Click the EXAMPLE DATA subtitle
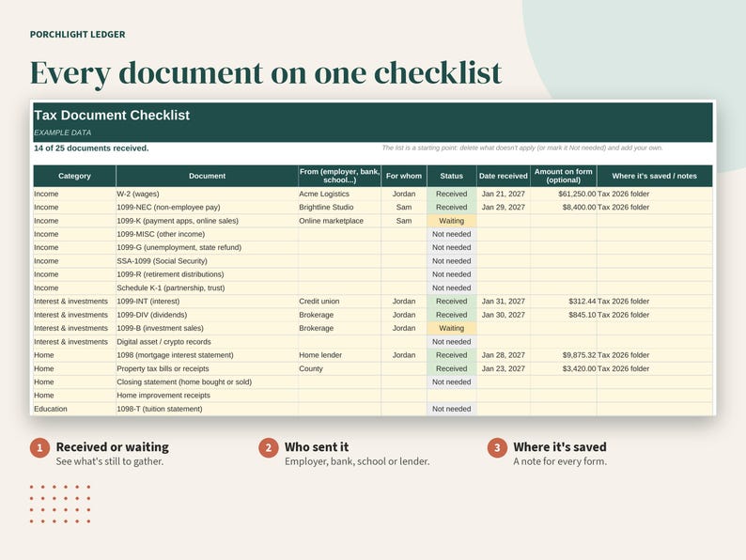Viewport: 746px width, 560px height. click(x=62, y=132)
